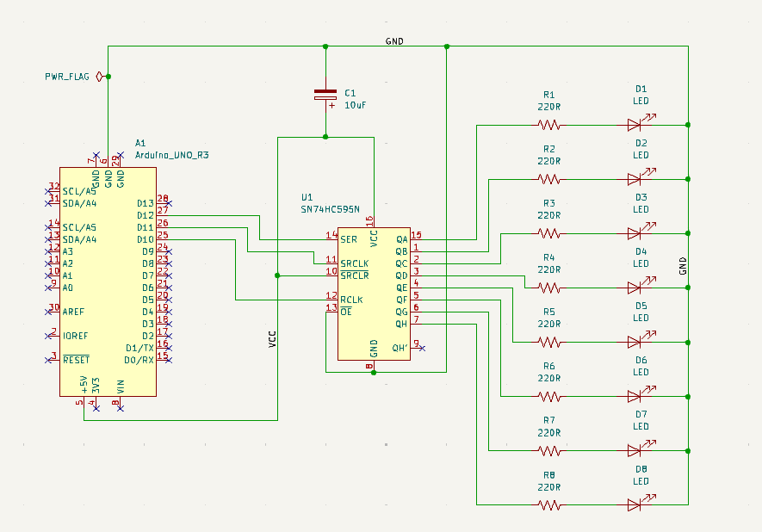This screenshot has height=532, width=762.
Task: Select the R2 resistor symbol
Action: point(549,179)
